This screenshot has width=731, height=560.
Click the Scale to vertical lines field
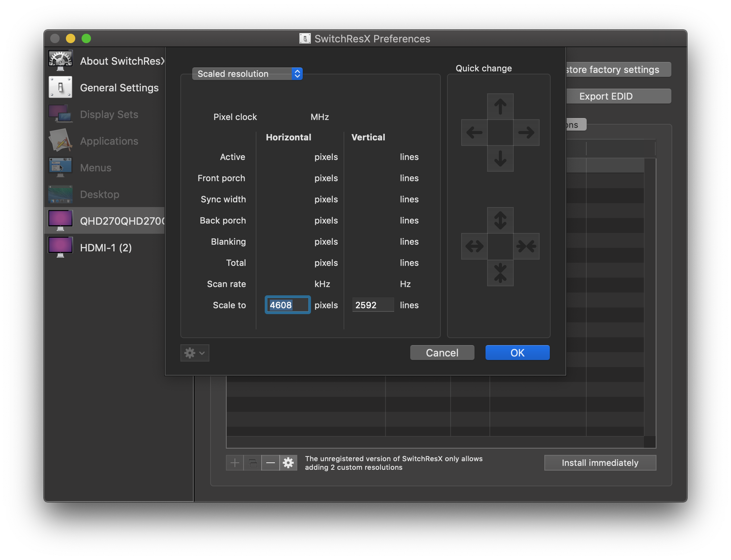373,305
